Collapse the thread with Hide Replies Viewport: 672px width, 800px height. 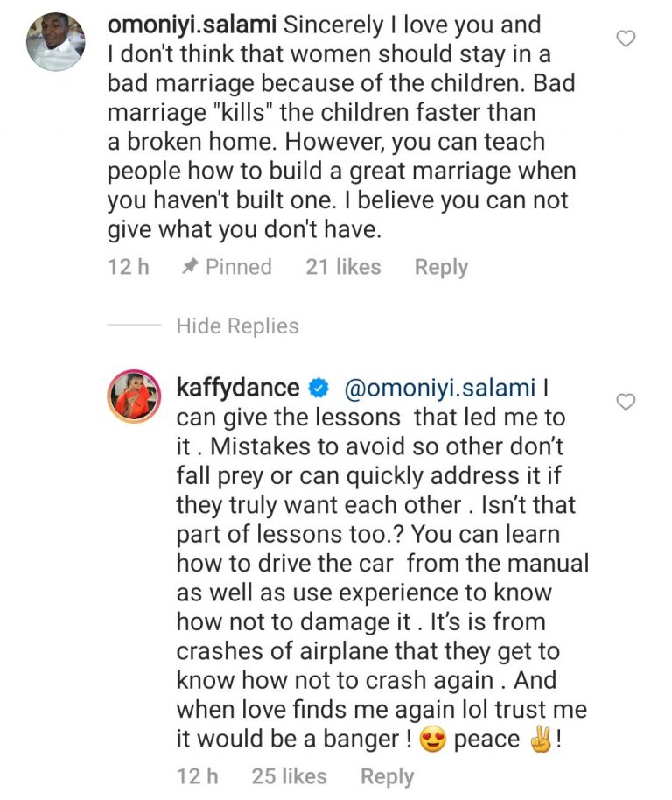(x=237, y=326)
